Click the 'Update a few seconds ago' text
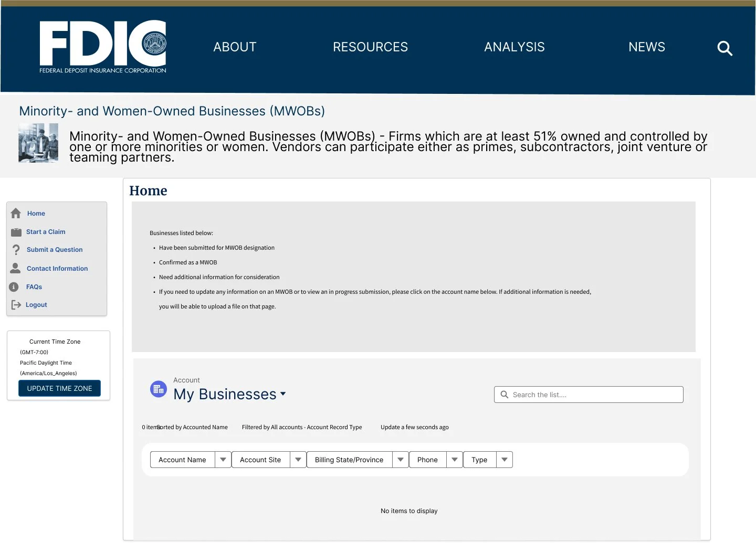Screen dimensions: 756x543 (415, 427)
